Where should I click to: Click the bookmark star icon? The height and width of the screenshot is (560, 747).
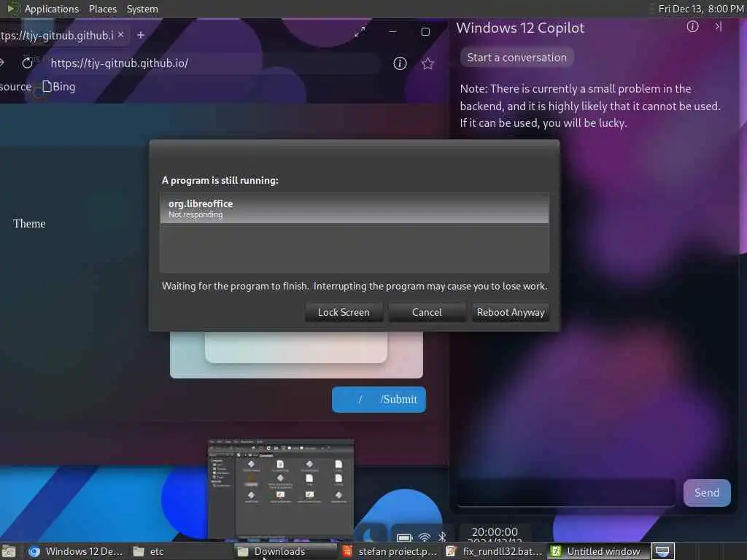[427, 63]
